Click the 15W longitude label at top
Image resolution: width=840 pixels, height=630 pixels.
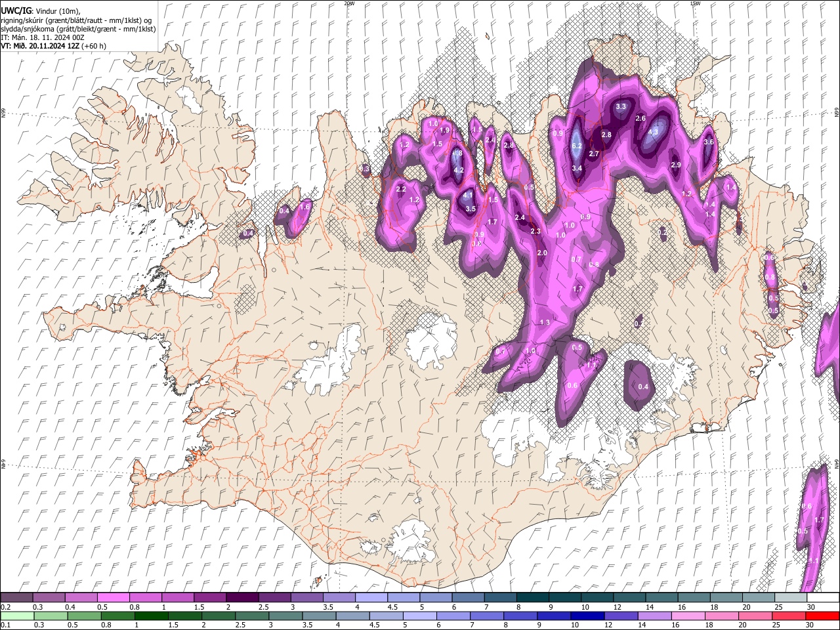(x=695, y=3)
